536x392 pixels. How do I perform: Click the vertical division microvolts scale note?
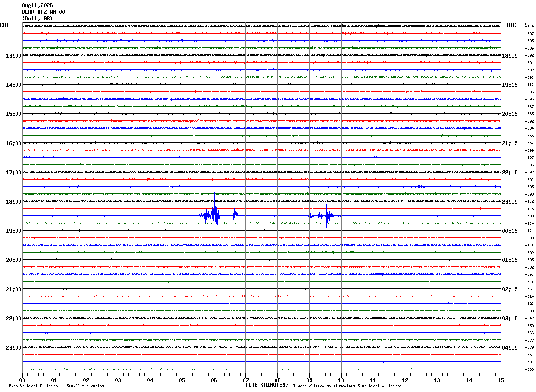pos(56,386)
